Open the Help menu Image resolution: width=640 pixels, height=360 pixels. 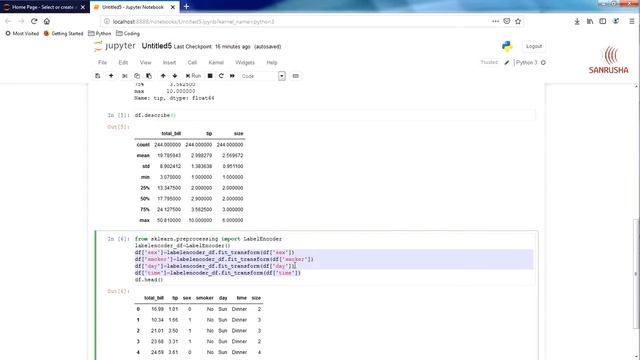(x=272, y=62)
